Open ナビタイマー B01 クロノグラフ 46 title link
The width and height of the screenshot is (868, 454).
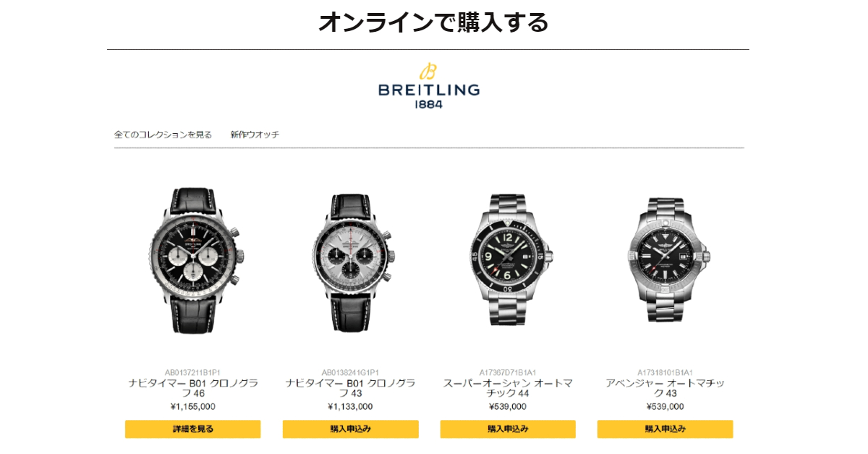pyautogui.click(x=193, y=388)
